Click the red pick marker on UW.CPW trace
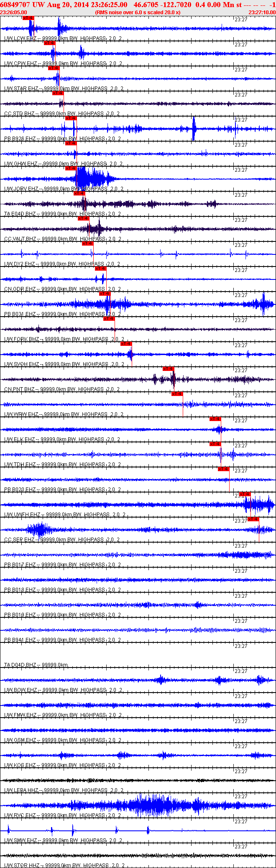Viewport: 276px width, 868px height. tap(50, 43)
